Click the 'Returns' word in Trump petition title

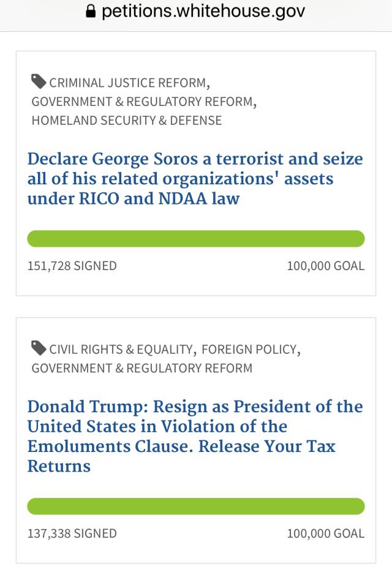[x=59, y=467]
